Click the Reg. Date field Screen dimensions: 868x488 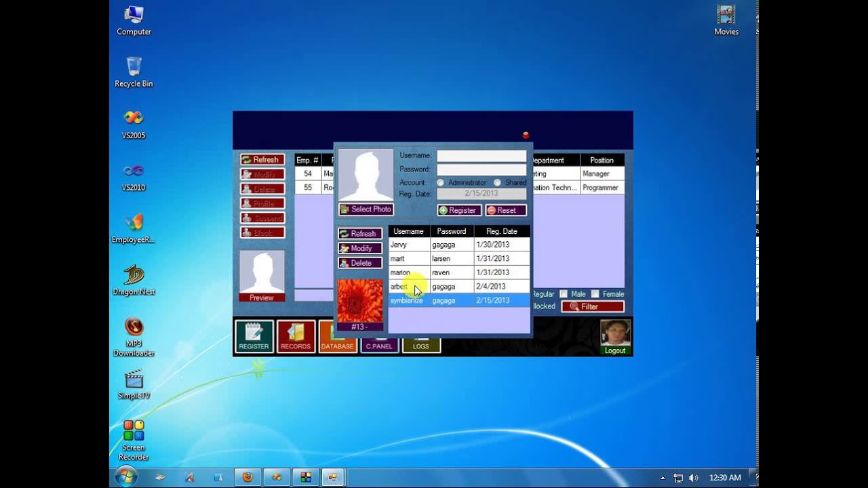tap(481, 193)
